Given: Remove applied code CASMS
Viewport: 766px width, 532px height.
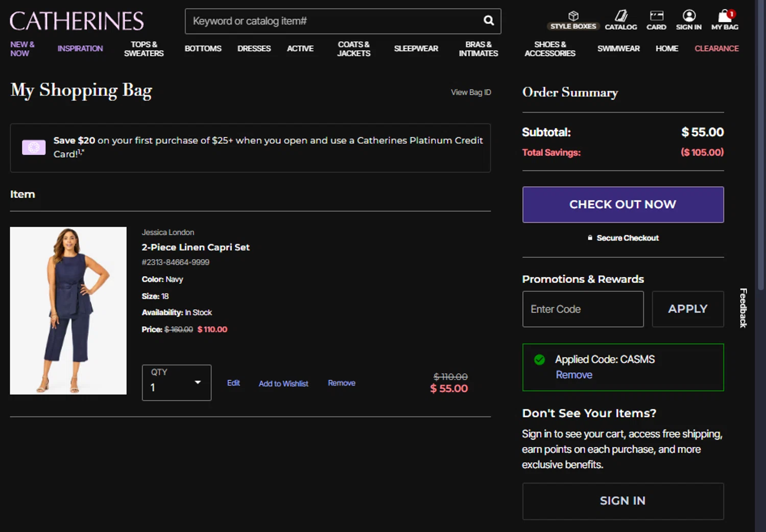Looking at the screenshot, I should coord(574,375).
